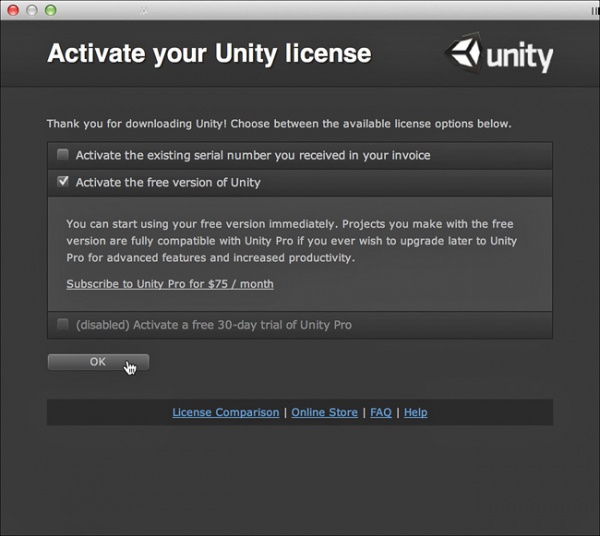Minimize the window using the yellow button

point(32,10)
